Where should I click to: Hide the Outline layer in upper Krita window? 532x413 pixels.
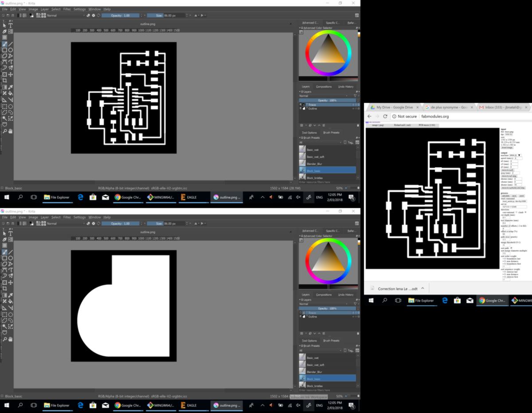point(301,108)
